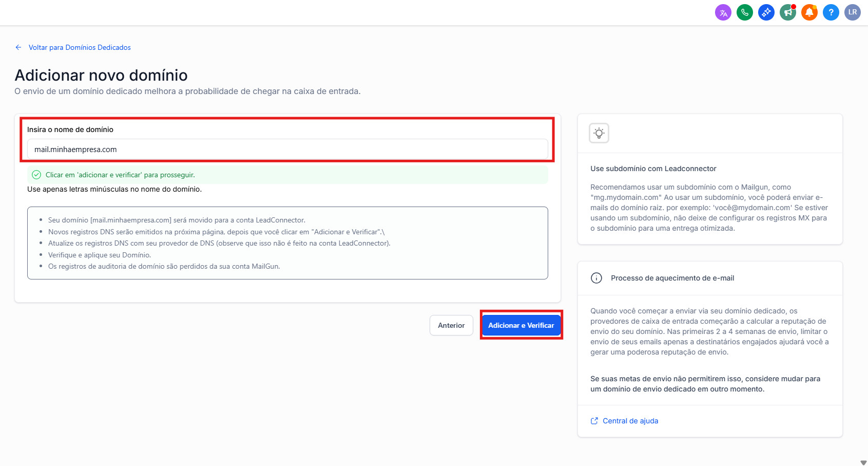
Task: Open the megaphone announcements icon
Action: tap(788, 12)
